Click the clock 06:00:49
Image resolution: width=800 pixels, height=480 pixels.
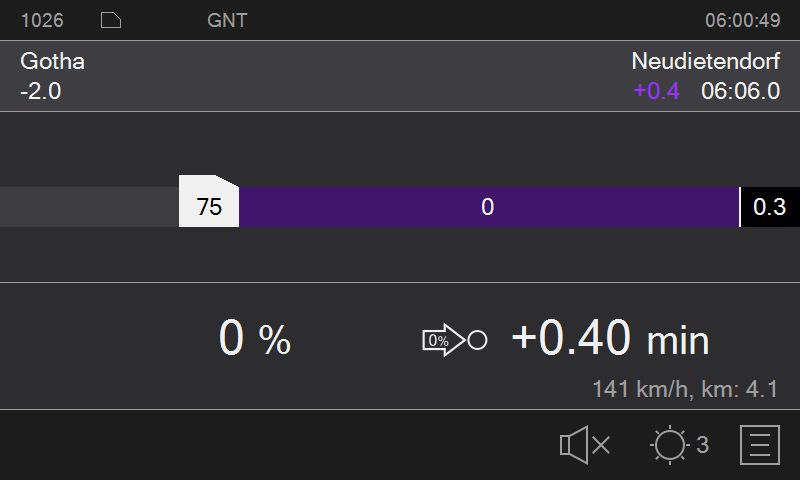pos(742,20)
